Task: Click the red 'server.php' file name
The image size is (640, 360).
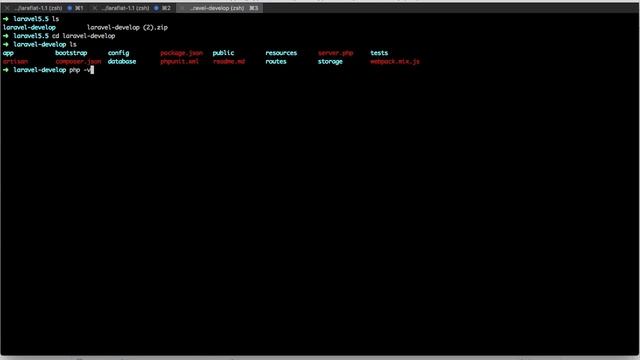Action: point(336,53)
